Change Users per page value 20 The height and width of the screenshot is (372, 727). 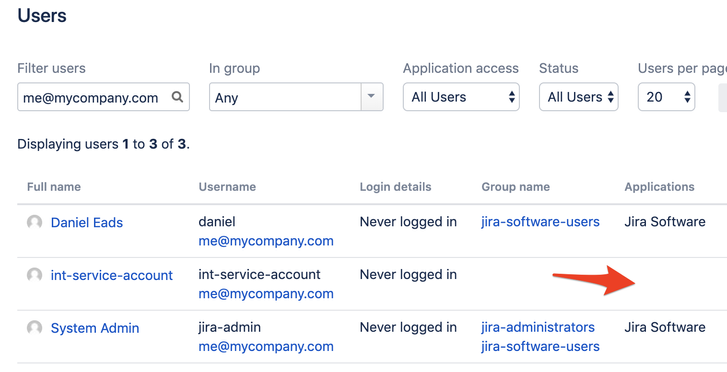pyautogui.click(x=666, y=97)
